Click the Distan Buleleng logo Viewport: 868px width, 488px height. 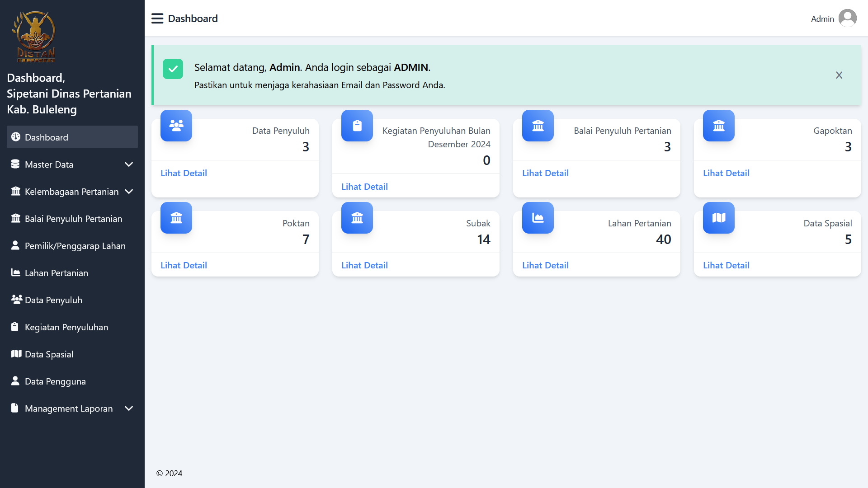tap(34, 37)
